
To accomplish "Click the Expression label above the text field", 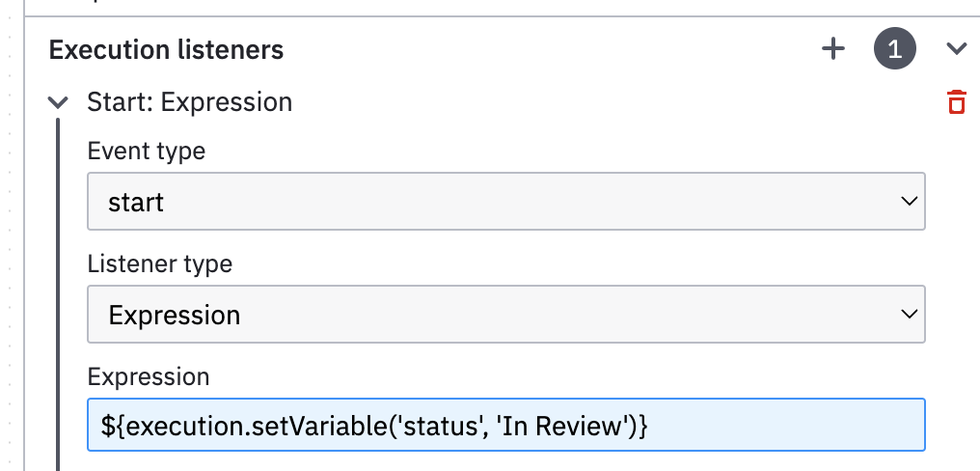I will click(149, 376).
